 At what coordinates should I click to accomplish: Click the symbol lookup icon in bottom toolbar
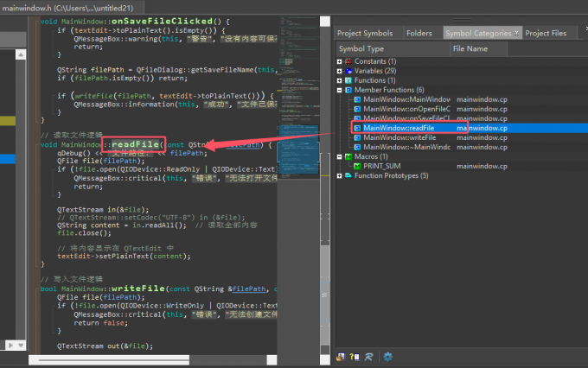click(341, 357)
